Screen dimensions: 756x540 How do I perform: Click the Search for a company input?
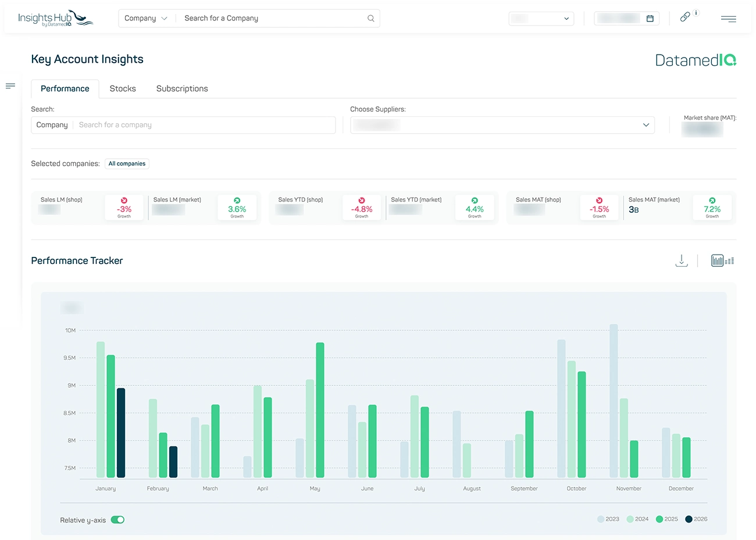(204, 125)
